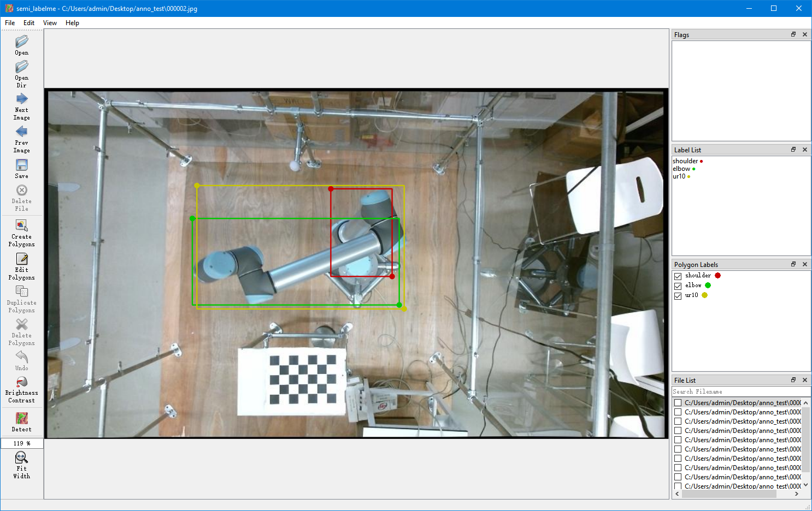Open Brightness Contrast adjustment

pos(22,382)
